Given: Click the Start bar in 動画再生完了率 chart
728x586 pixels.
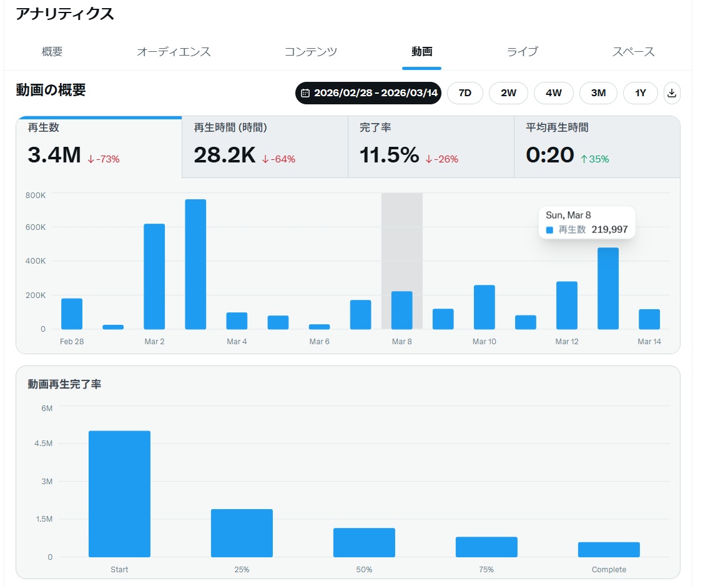Looking at the screenshot, I should [119, 494].
